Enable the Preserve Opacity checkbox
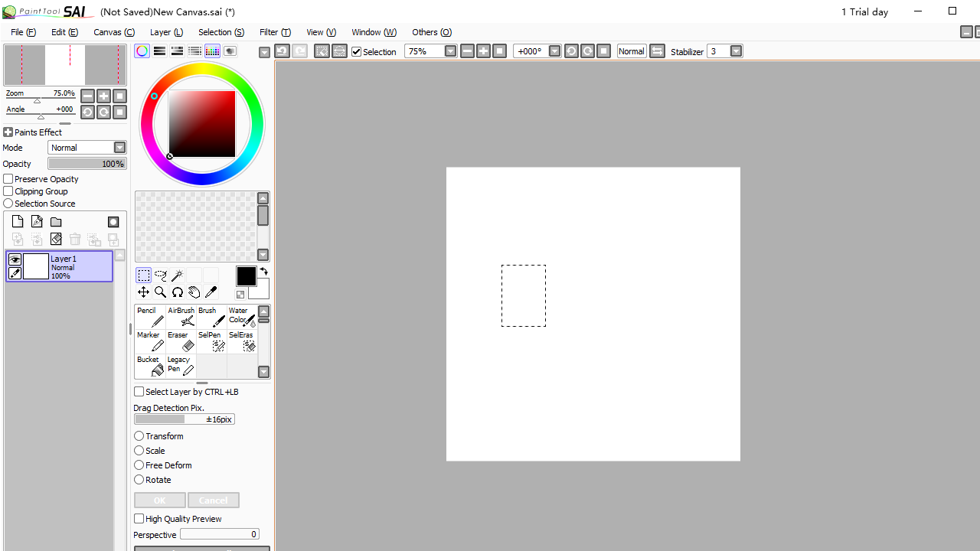Viewport: 980px width, 551px height. [x=7, y=178]
